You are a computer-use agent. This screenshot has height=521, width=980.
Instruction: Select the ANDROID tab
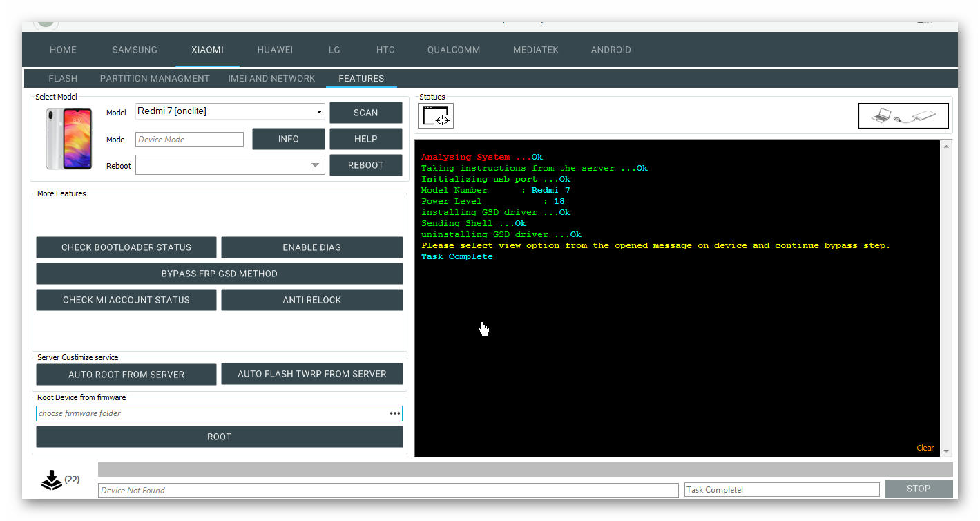611,50
